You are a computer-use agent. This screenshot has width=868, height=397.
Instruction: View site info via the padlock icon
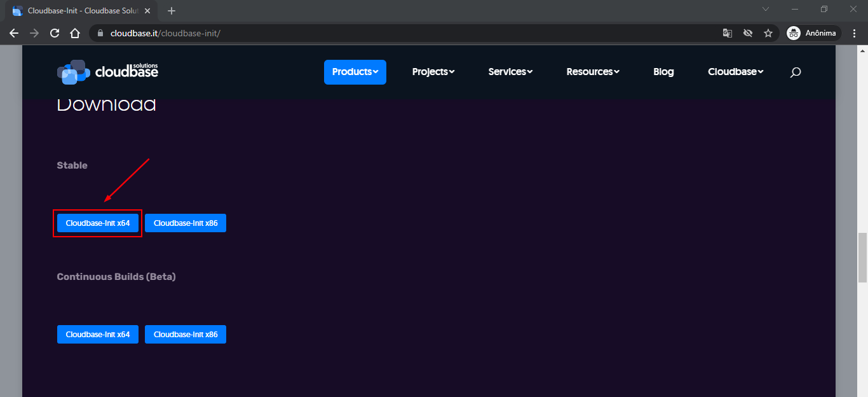[x=100, y=33]
